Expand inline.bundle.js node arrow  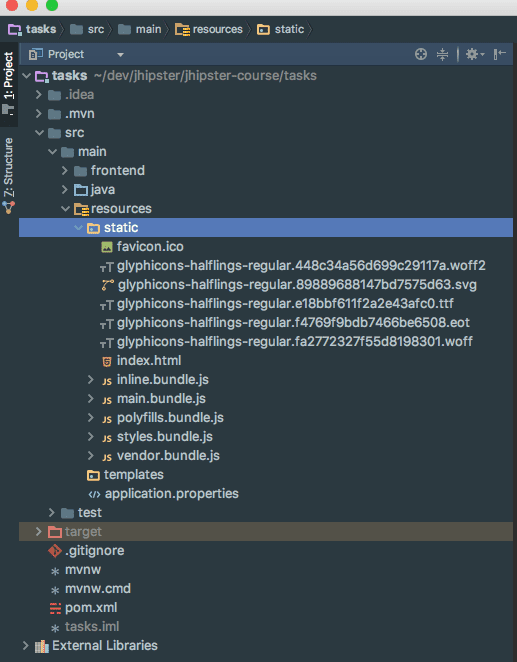(x=91, y=380)
